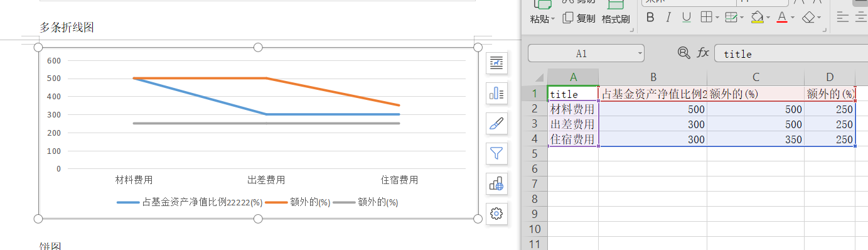868x250 pixels.
Task: Open the font color dropdown arrow
Action: click(x=793, y=18)
